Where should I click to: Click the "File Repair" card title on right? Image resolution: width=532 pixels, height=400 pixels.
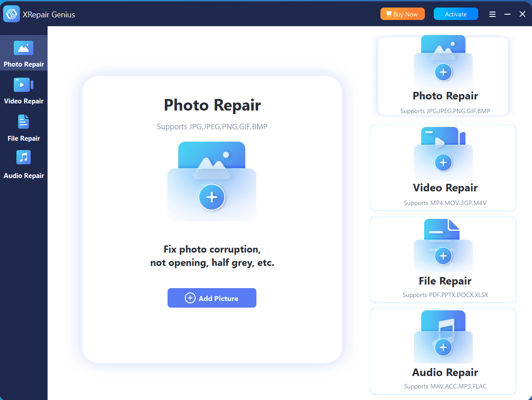(x=445, y=281)
